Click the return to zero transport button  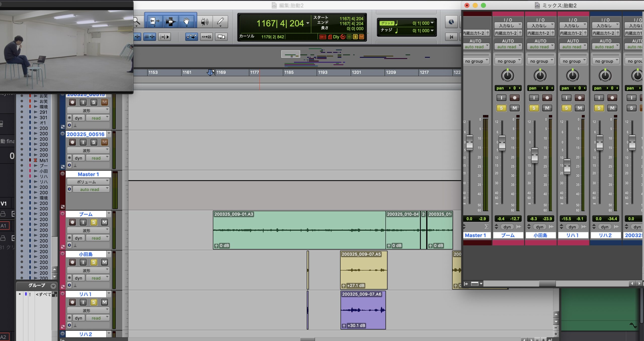click(451, 37)
